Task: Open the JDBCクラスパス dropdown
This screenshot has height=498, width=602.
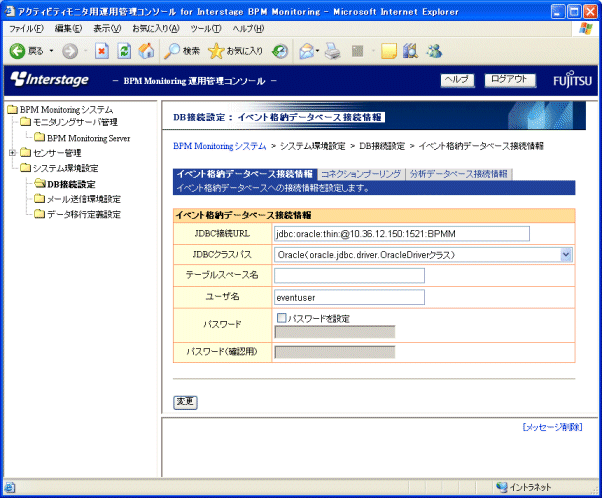Action: [x=566, y=255]
